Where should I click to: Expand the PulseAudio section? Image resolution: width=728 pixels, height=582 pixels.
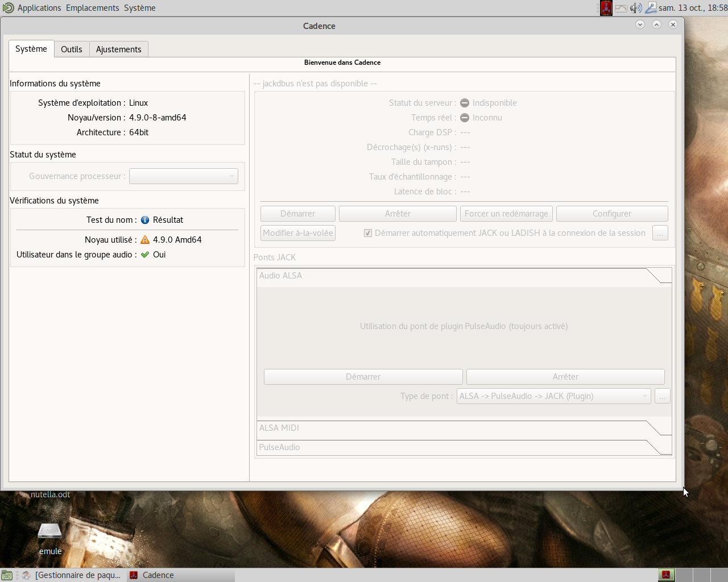[464, 447]
